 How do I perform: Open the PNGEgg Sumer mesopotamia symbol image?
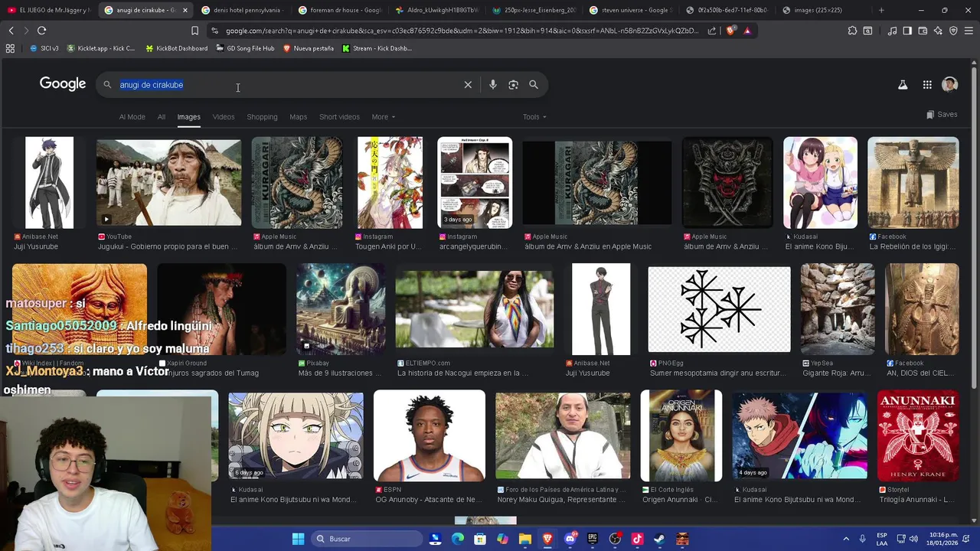click(720, 309)
